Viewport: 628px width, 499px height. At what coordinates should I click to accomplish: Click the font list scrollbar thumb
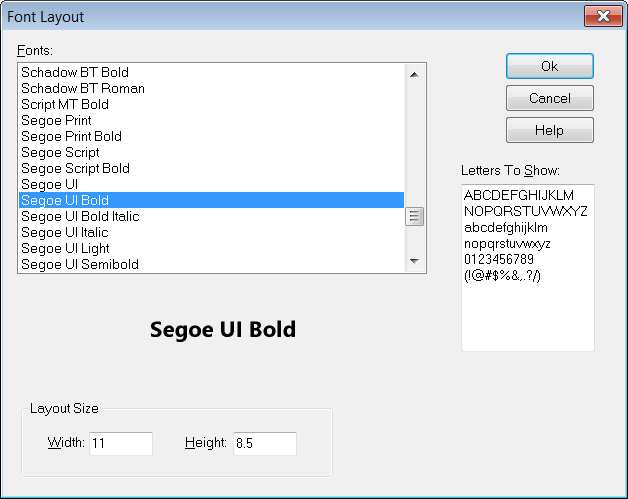click(x=414, y=216)
